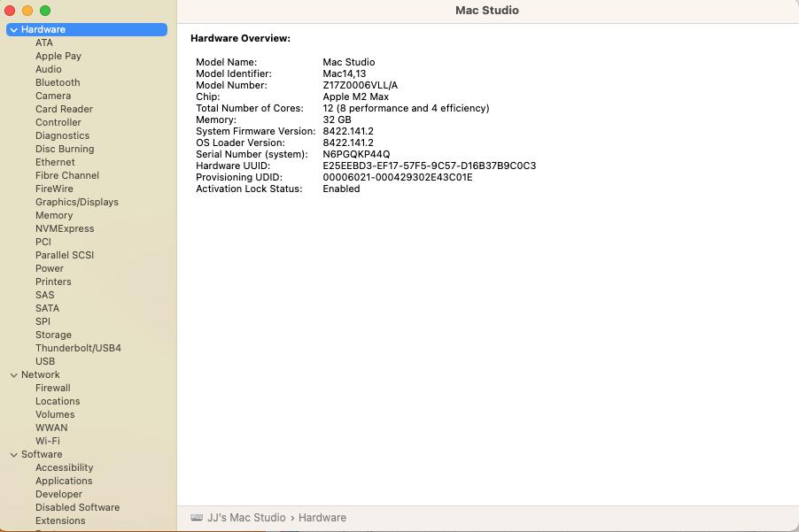Collapse the Hardware section chevron
The height and width of the screenshot is (532, 799).
point(14,30)
